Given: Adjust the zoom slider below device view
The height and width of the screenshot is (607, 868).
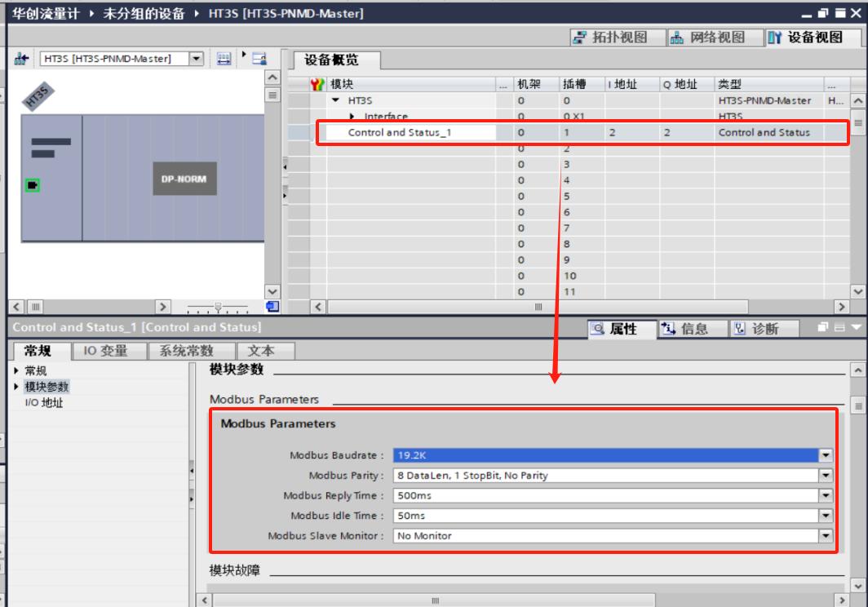Looking at the screenshot, I should (218, 306).
